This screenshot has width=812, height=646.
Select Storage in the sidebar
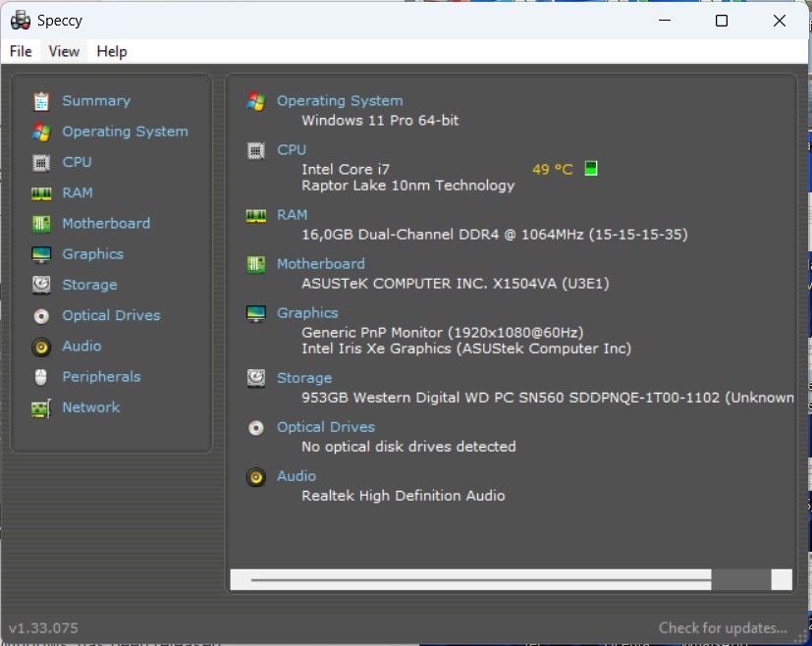click(89, 285)
